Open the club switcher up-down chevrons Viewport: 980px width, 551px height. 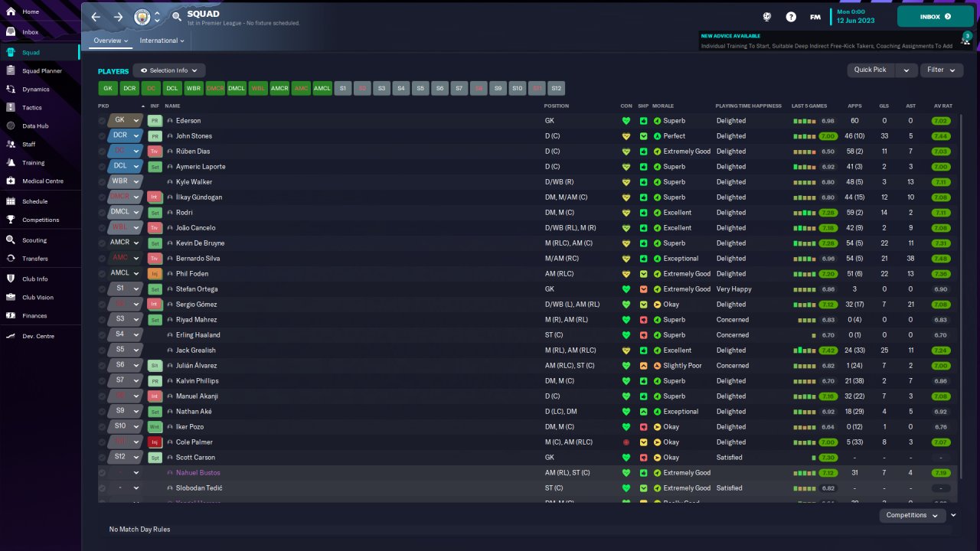coord(157,17)
